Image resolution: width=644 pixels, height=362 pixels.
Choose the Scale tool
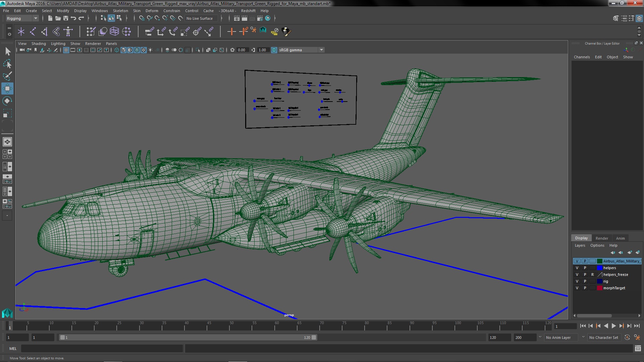(x=7, y=113)
